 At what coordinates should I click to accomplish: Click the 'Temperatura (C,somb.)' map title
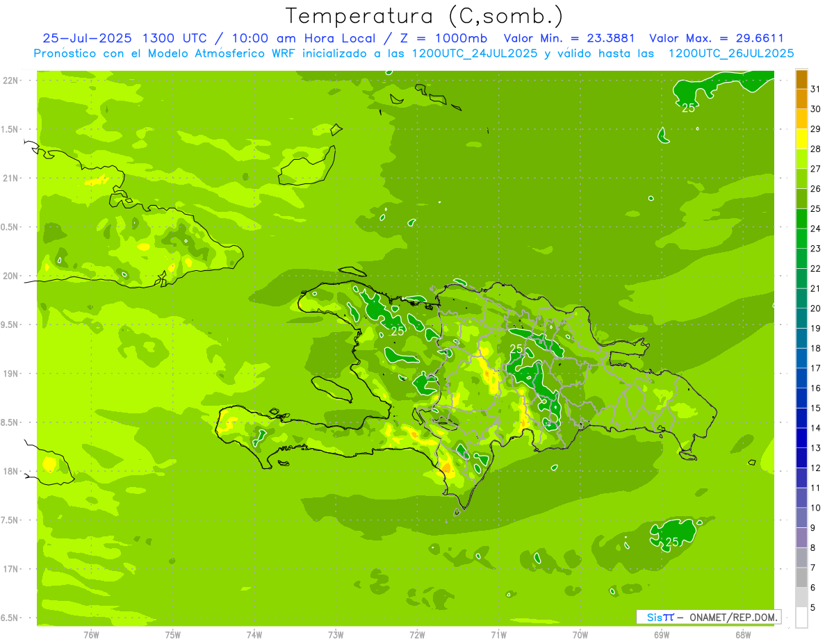[x=425, y=16]
